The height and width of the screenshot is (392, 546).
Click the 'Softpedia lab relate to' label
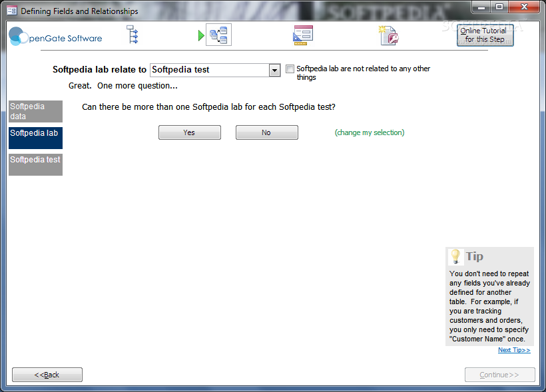pyautogui.click(x=99, y=70)
